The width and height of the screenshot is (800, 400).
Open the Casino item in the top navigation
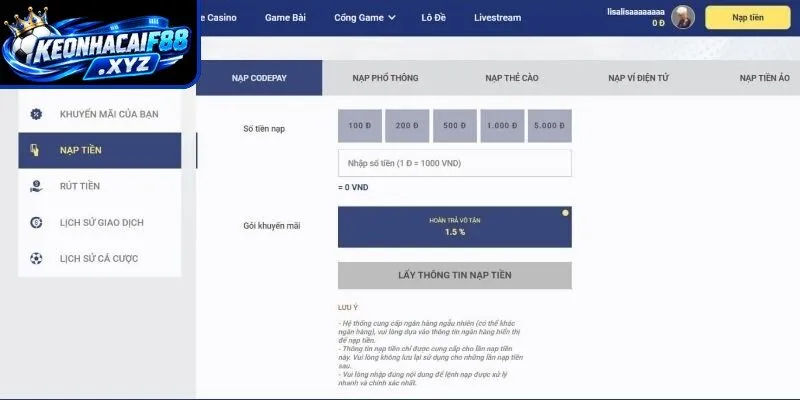(x=218, y=17)
